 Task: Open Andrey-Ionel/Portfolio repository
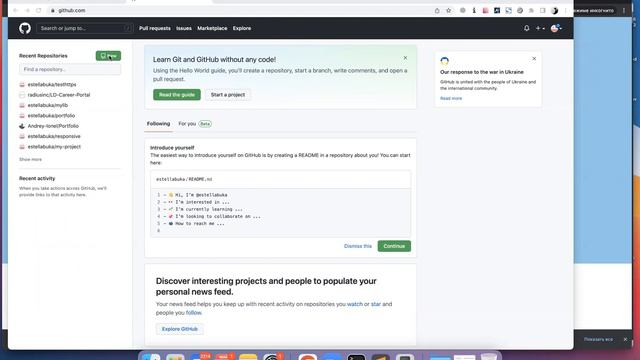pyautogui.click(x=53, y=126)
